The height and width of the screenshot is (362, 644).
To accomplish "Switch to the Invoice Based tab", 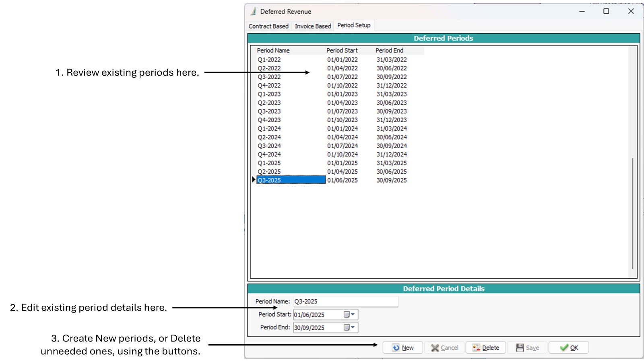I will (x=313, y=26).
